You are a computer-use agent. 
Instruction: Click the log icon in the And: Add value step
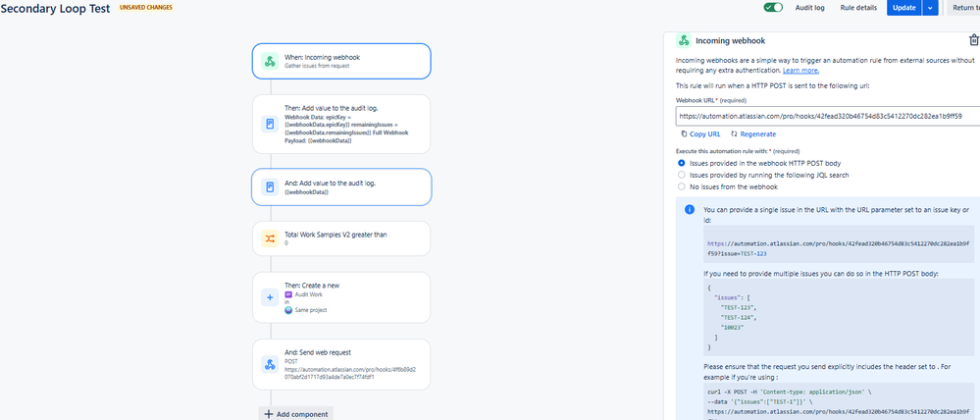click(x=270, y=186)
